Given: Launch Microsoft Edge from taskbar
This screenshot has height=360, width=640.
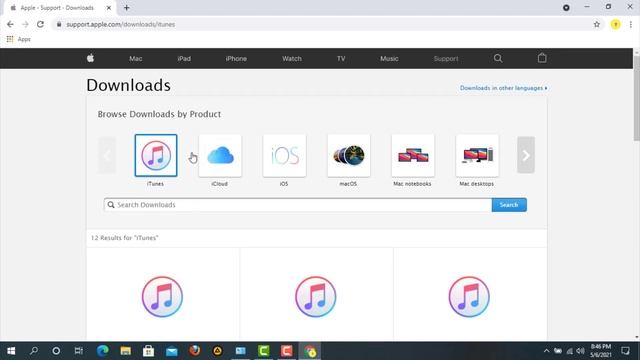Looking at the screenshot, I should [102, 351].
